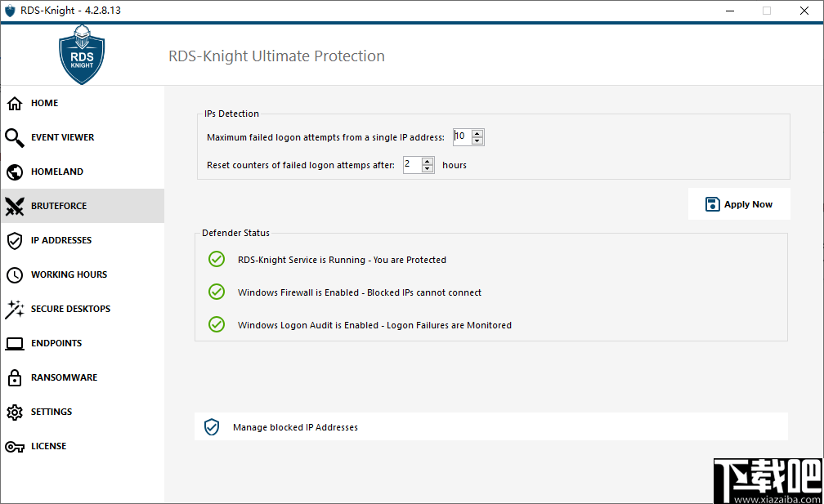Select the Working Hours clock icon

[14, 275]
